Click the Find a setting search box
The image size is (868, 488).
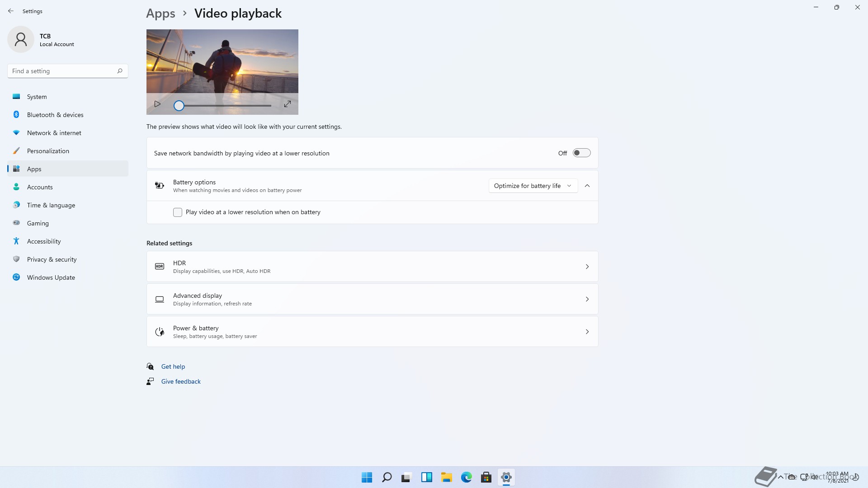click(x=68, y=71)
